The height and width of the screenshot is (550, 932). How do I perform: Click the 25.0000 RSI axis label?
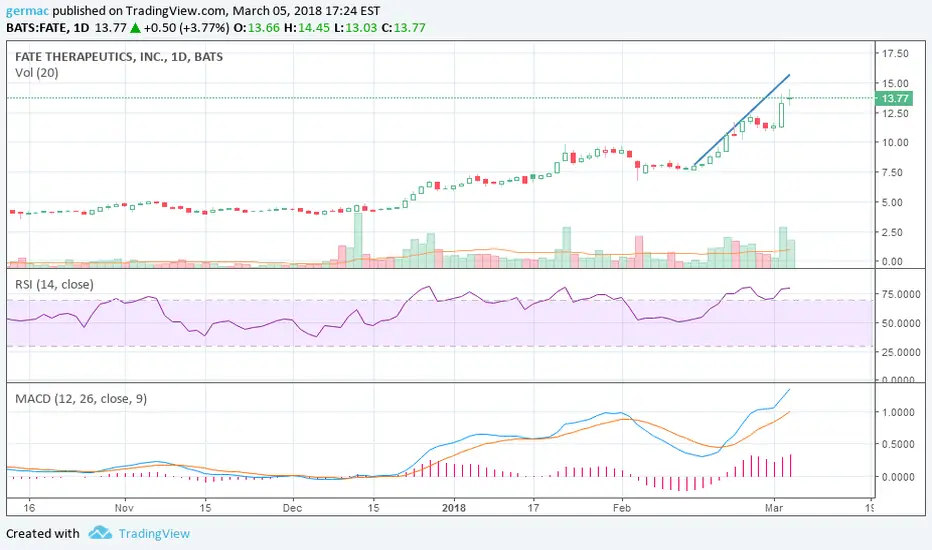click(x=901, y=352)
